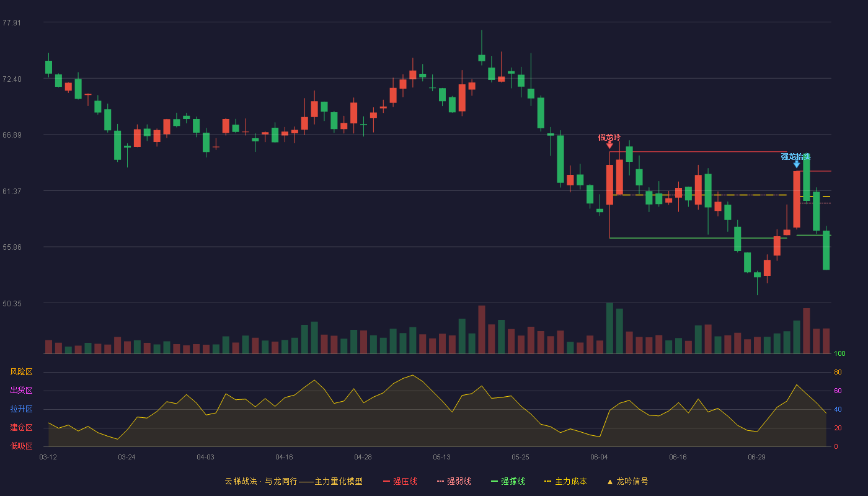Viewport: 868px width, 496px height.
Task: Click the 06-04 date axis label
Action: (x=600, y=458)
